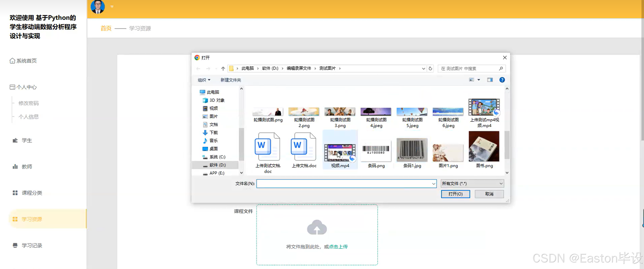Open 学习记录 in the sidebar
644x269 pixels.
pyautogui.click(x=27, y=245)
